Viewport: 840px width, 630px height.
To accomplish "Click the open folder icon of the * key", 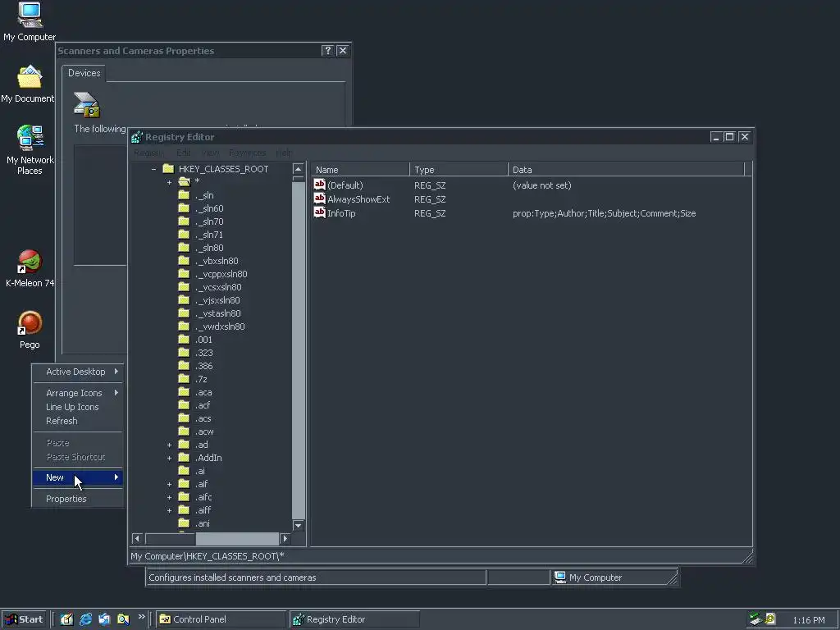I will point(185,181).
